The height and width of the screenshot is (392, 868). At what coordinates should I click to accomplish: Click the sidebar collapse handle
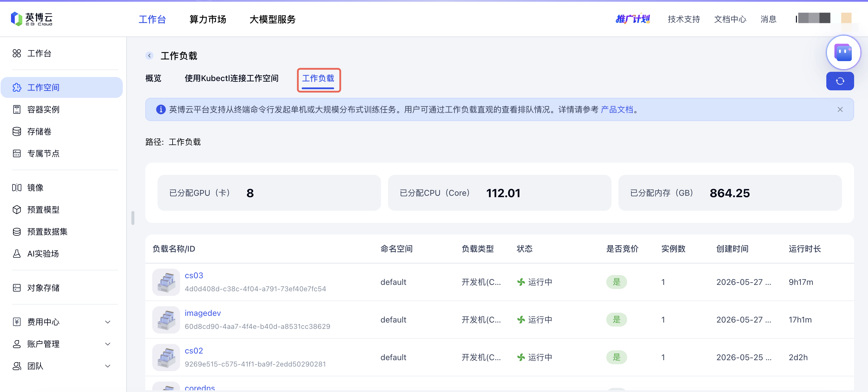coord(133,218)
